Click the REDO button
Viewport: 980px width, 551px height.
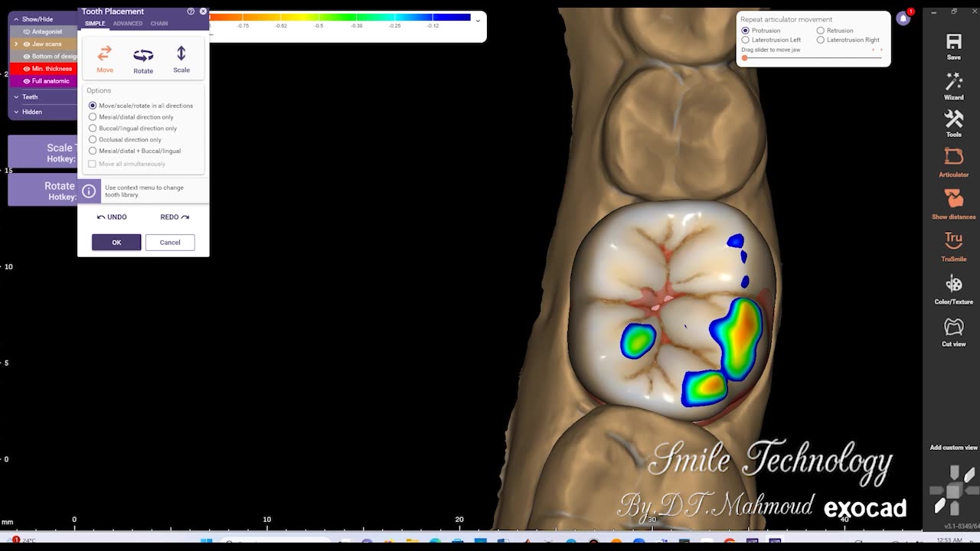coord(175,217)
